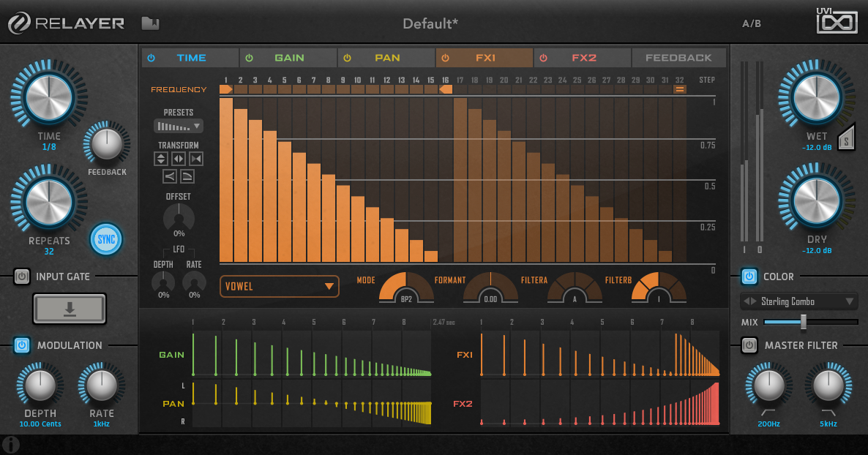This screenshot has width=868, height=455.
Task: Toggle the FX1 tab power icon
Action: click(x=445, y=58)
